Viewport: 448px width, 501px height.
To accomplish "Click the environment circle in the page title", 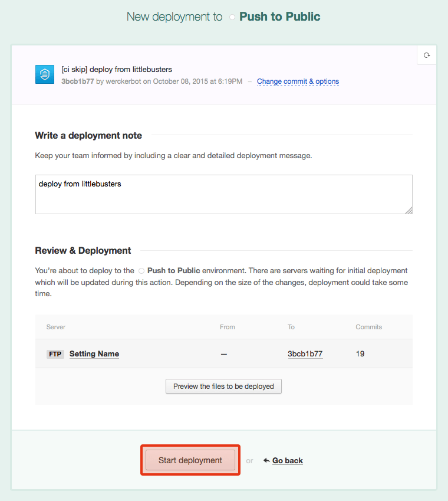I will [232, 17].
